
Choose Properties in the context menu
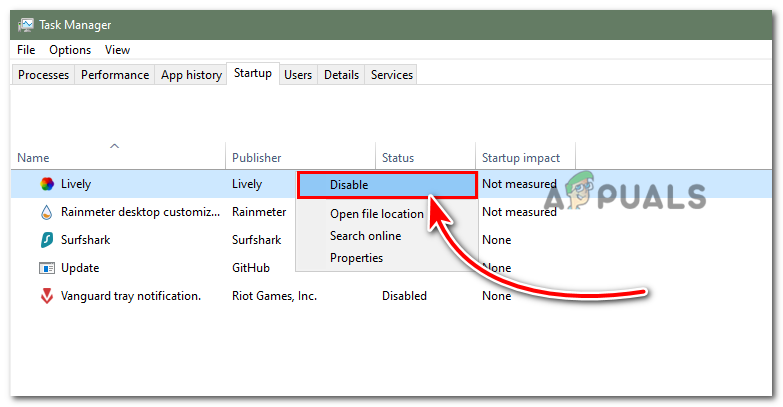357,258
